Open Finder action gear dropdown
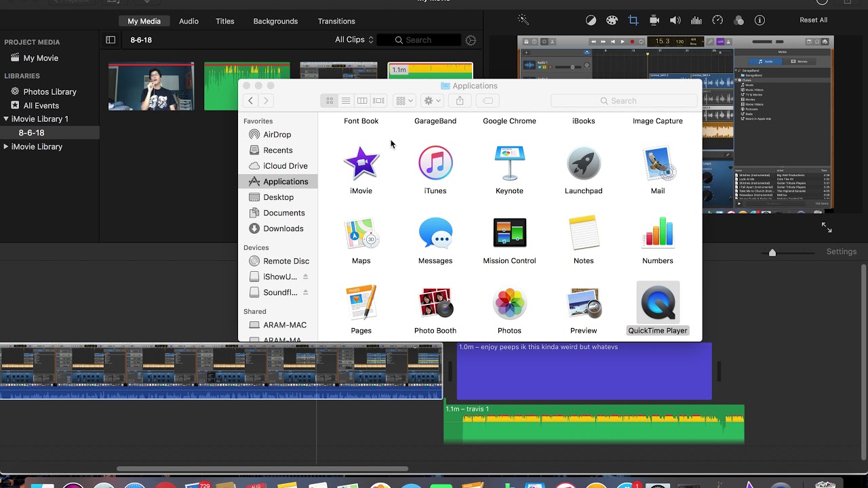Screen dimensions: 868x488 coord(432,100)
